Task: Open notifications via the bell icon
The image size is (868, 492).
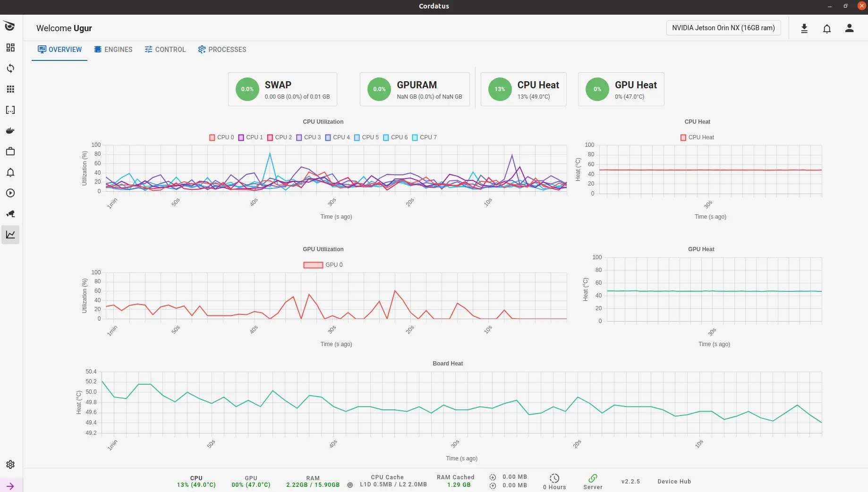Action: [827, 28]
